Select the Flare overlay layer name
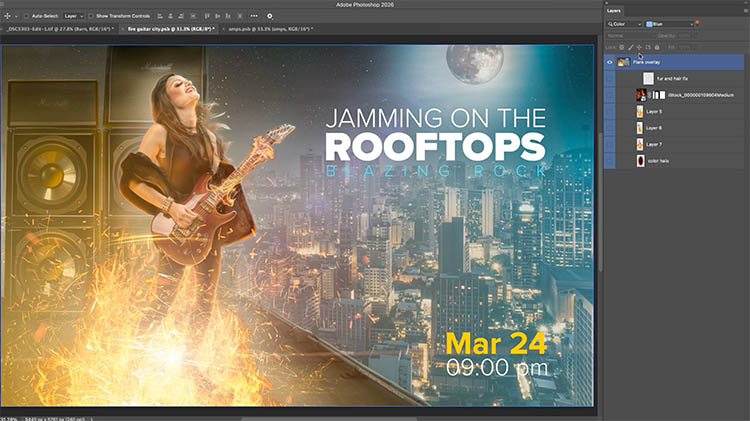 [x=646, y=62]
